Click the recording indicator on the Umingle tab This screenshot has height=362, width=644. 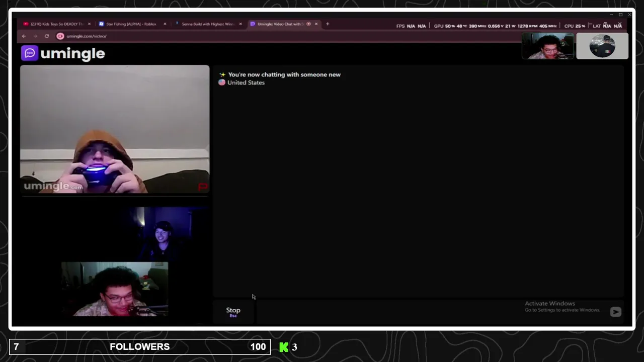click(x=308, y=24)
